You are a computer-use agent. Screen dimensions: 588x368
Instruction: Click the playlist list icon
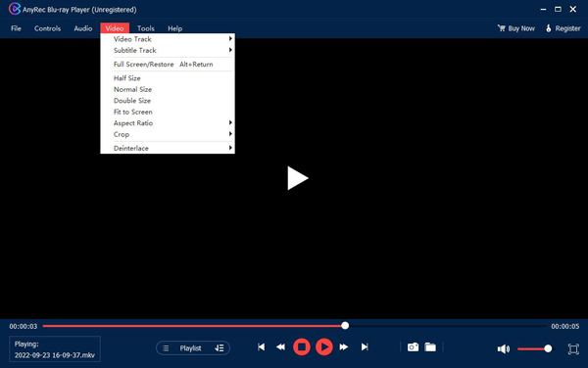[166, 348]
